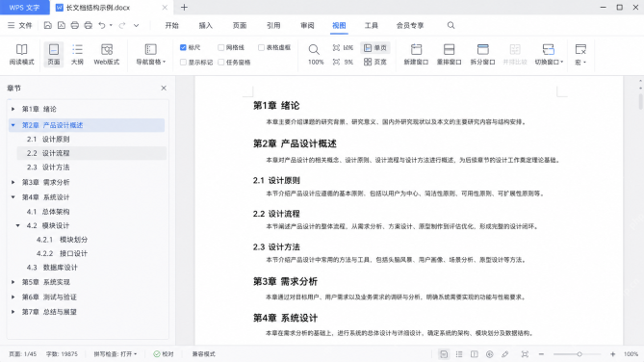Open New window (新建窗口)
This screenshot has height=362, width=644.
(416, 54)
